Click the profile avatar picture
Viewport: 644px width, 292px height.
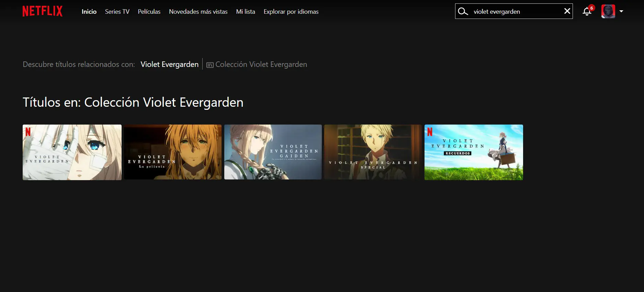[x=608, y=11]
